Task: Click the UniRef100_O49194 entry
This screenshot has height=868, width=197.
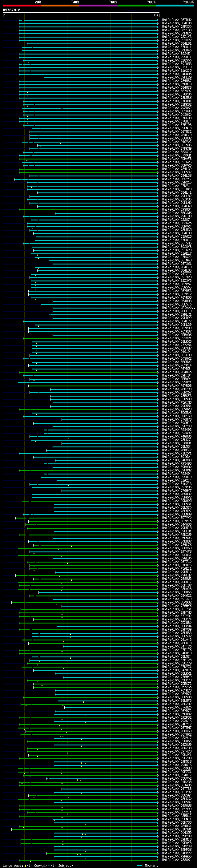Action: [x=177, y=352]
